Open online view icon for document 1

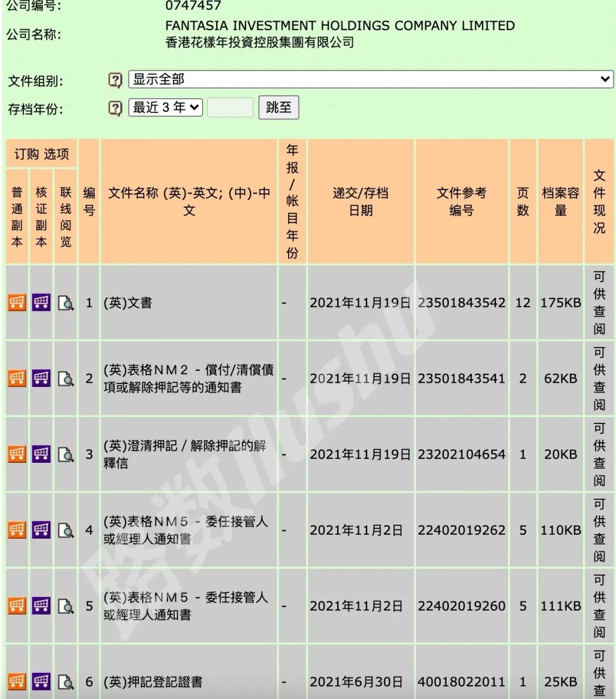click(66, 302)
